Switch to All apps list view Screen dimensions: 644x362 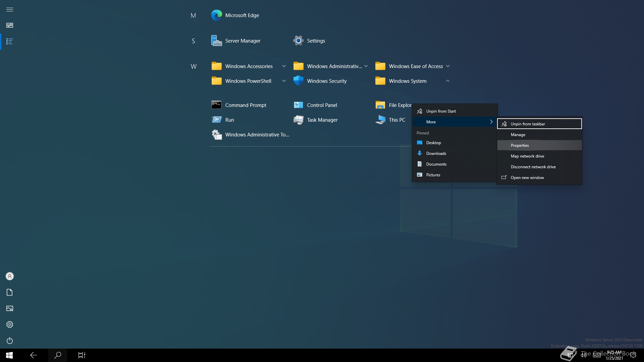click(10, 42)
